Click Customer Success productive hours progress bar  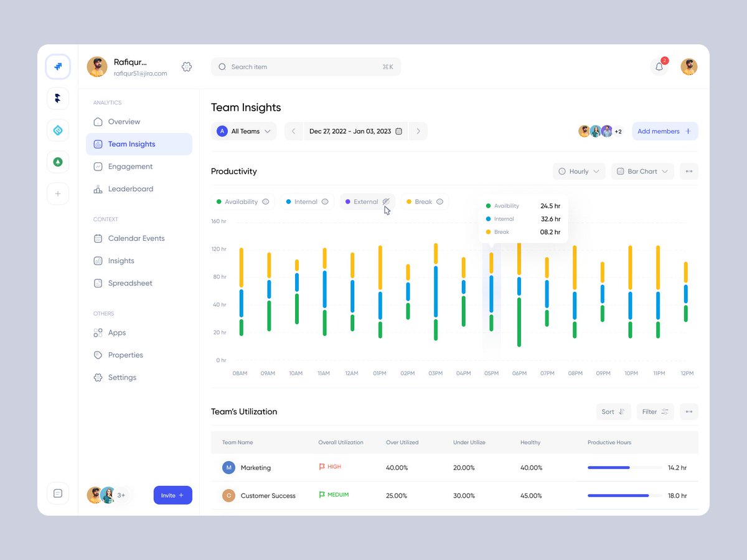[624, 496]
